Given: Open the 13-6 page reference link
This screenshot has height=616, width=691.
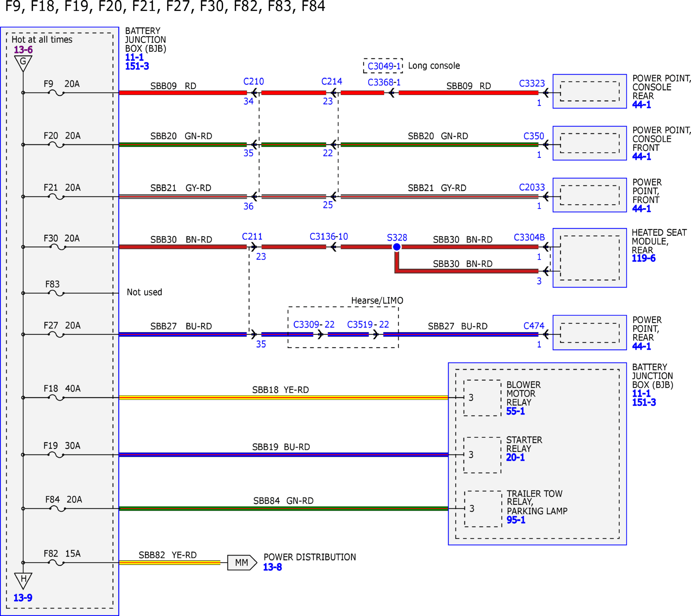Looking at the screenshot, I should pos(23,50).
